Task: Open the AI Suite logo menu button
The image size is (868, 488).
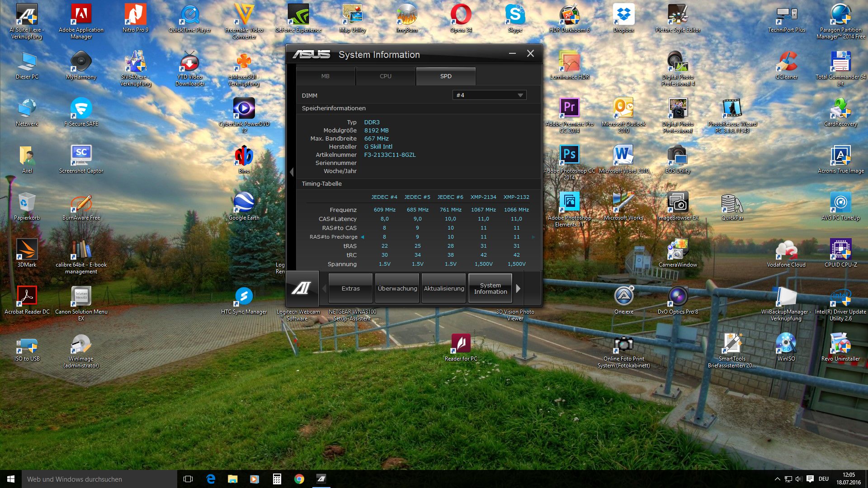Action: coord(302,288)
